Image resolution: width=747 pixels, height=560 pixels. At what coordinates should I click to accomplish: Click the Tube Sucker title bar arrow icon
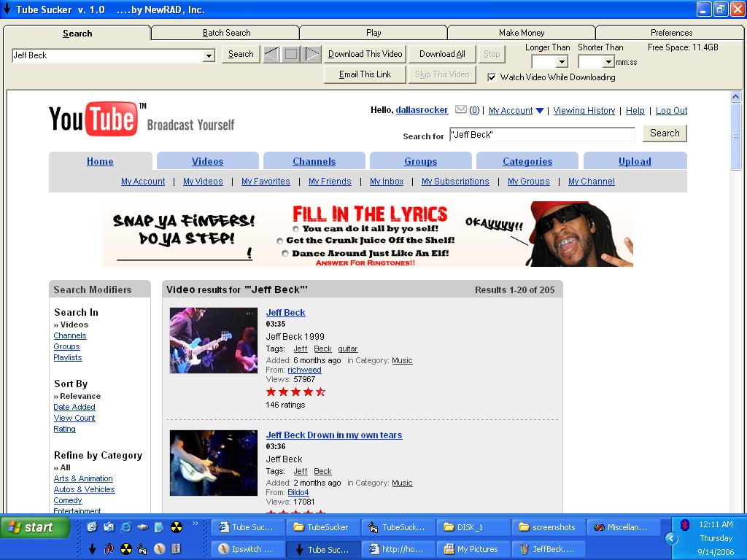tap(7, 9)
